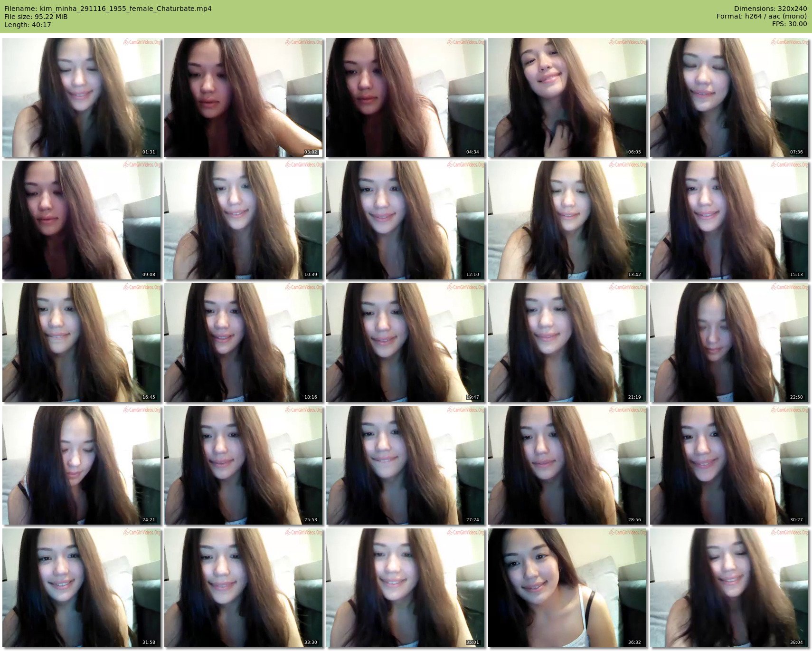812x651 pixels.
Task: Click the 03:02 timestamp badge
Action: (311, 152)
